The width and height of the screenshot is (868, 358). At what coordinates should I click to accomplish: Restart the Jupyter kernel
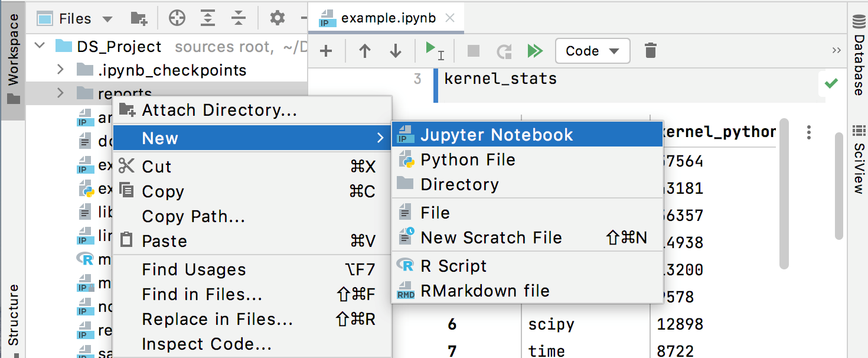pyautogui.click(x=504, y=51)
